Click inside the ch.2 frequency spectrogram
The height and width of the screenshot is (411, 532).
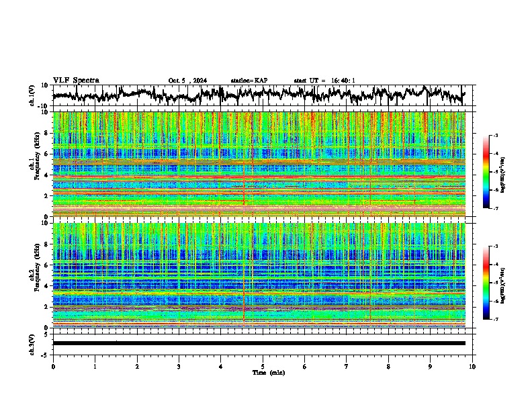pyautogui.click(x=259, y=275)
